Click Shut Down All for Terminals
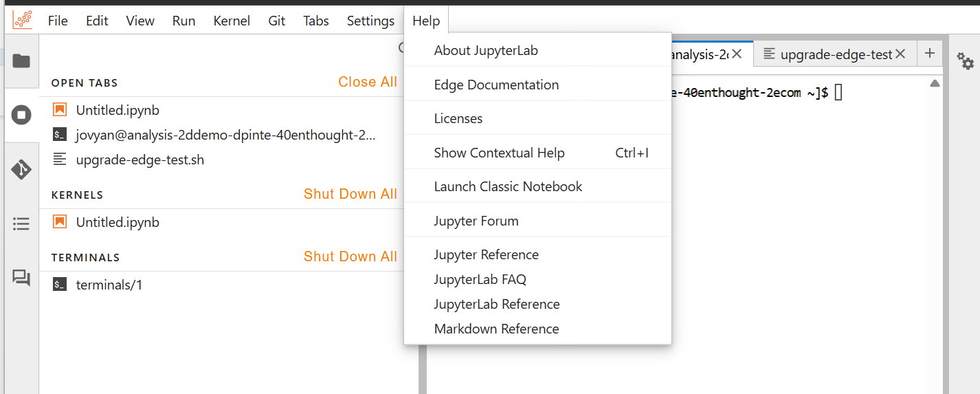Viewport: 980px width, 394px height. 350,256
